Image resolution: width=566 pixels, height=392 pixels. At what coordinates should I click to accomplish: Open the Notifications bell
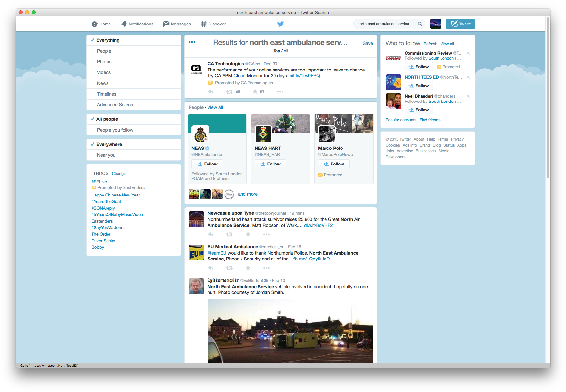click(x=124, y=24)
